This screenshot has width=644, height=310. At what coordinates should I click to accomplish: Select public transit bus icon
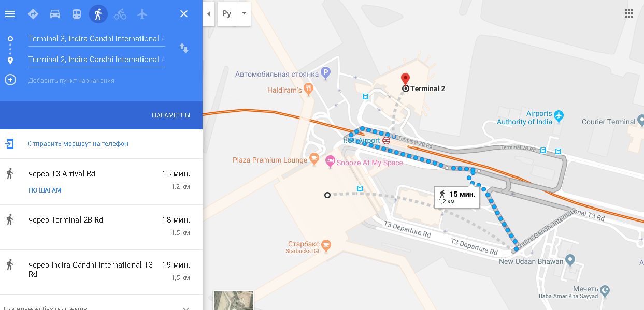click(77, 14)
